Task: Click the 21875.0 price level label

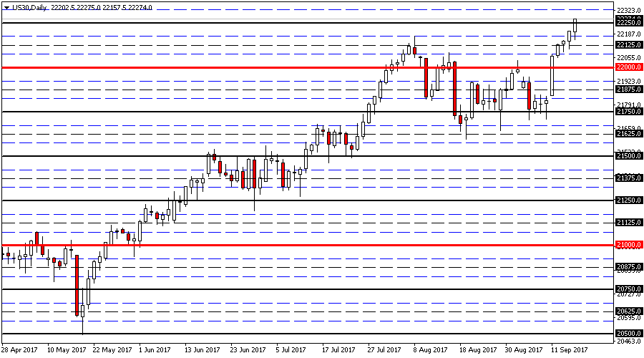Action: [628, 89]
